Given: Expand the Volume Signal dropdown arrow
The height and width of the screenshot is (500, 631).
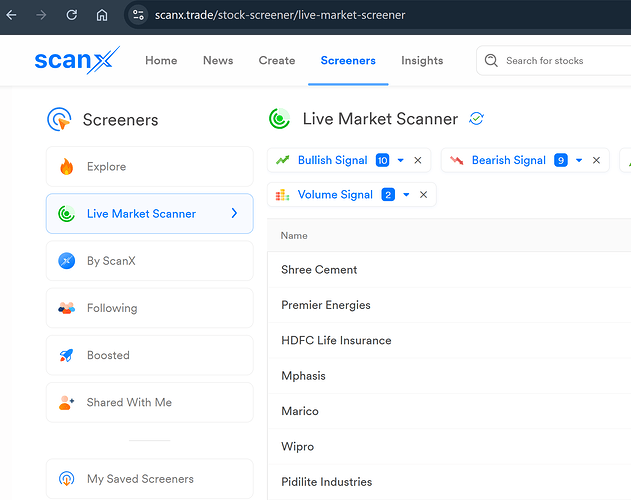Looking at the screenshot, I should pos(406,195).
